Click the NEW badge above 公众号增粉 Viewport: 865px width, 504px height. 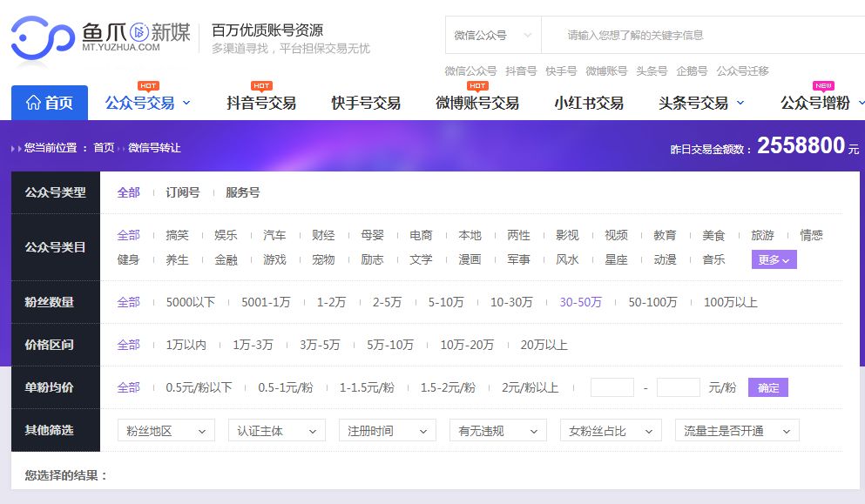pyautogui.click(x=823, y=85)
